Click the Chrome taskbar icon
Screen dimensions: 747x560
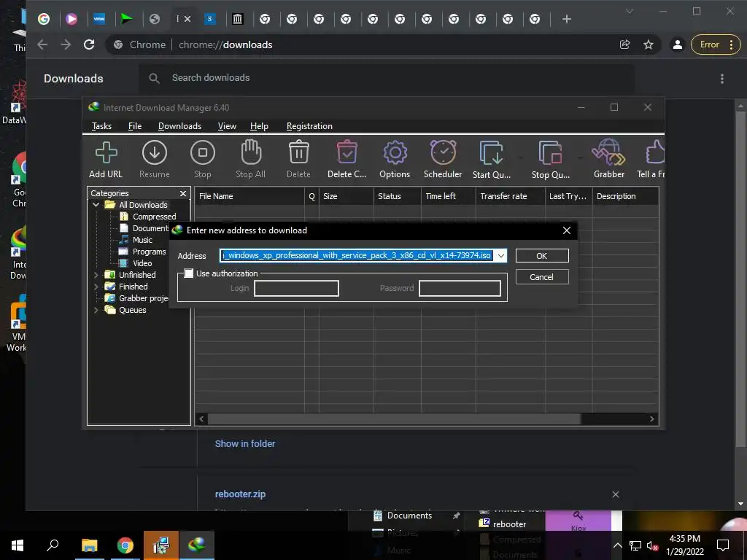tap(125, 545)
